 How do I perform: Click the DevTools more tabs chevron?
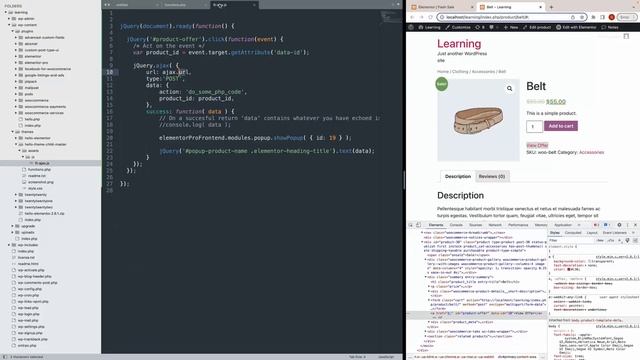(579, 225)
